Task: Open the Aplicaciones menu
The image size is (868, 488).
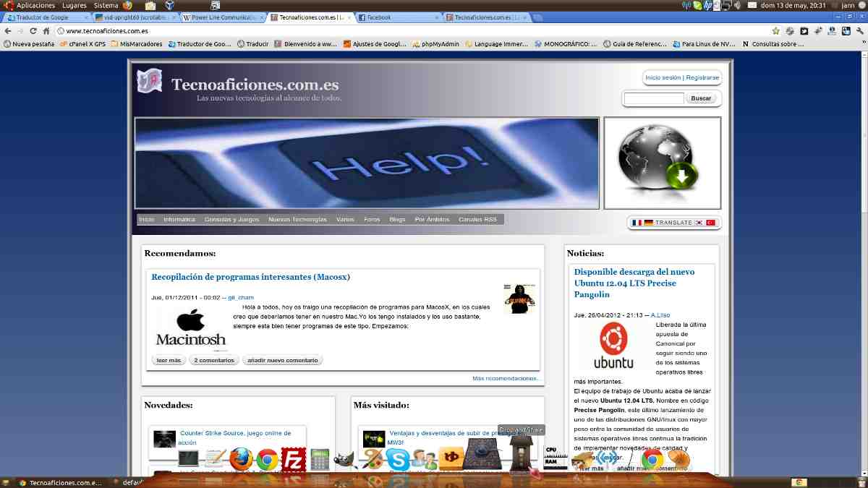Action: coord(35,5)
